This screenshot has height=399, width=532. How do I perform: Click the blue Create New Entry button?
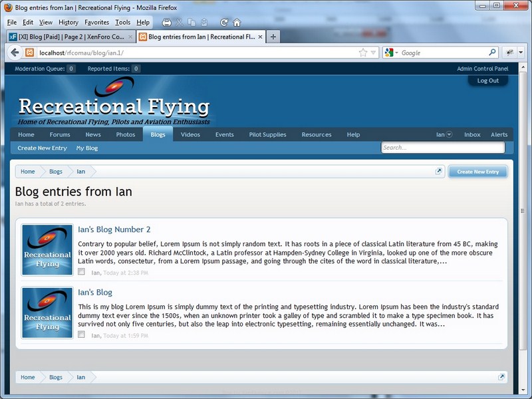pyautogui.click(x=477, y=172)
